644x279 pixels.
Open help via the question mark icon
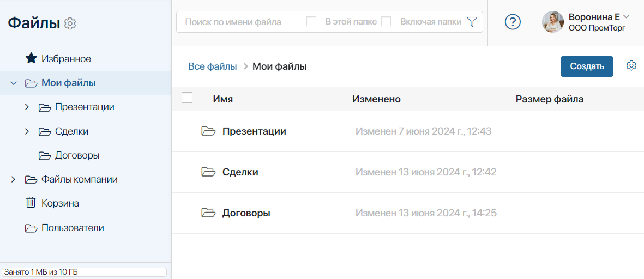[513, 22]
